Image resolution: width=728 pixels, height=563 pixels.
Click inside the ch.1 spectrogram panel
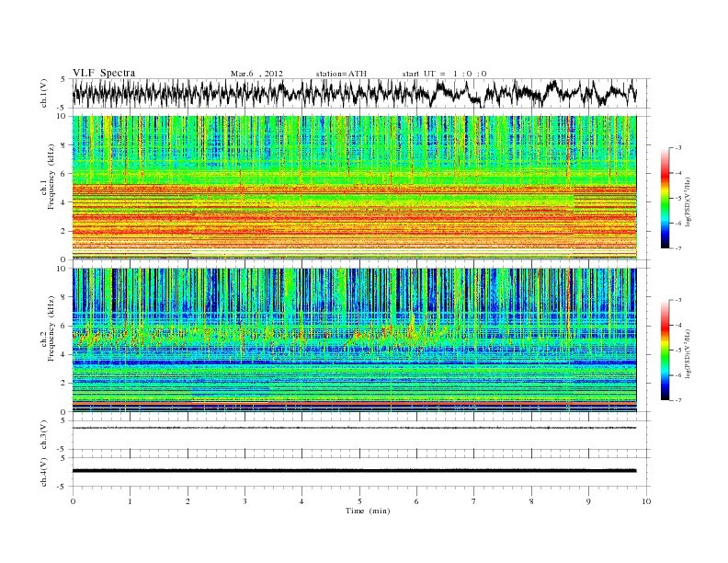click(354, 188)
